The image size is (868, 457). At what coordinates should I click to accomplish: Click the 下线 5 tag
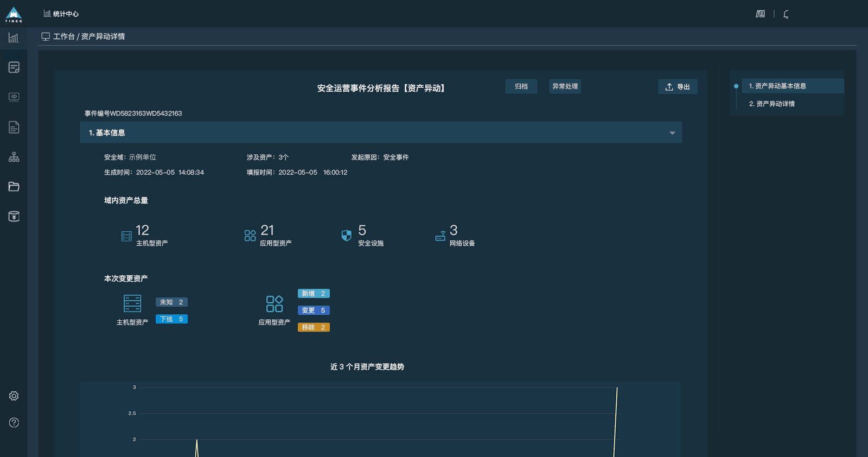coord(171,319)
